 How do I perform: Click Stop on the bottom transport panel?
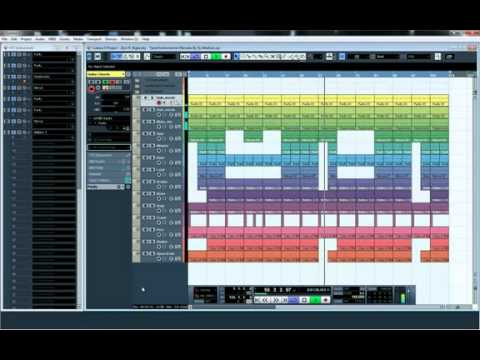click(304, 300)
